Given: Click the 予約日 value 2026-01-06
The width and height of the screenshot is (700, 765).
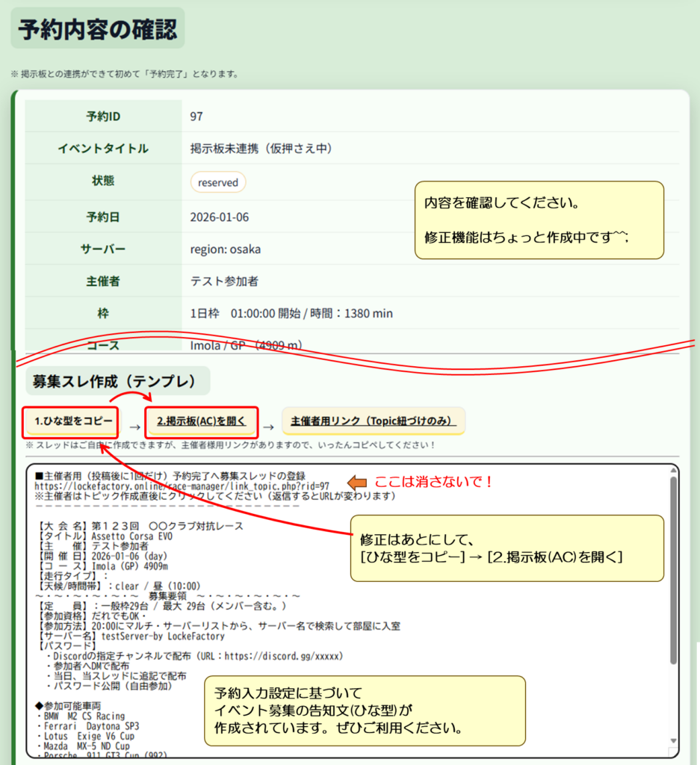Looking at the screenshot, I should click(x=220, y=217).
